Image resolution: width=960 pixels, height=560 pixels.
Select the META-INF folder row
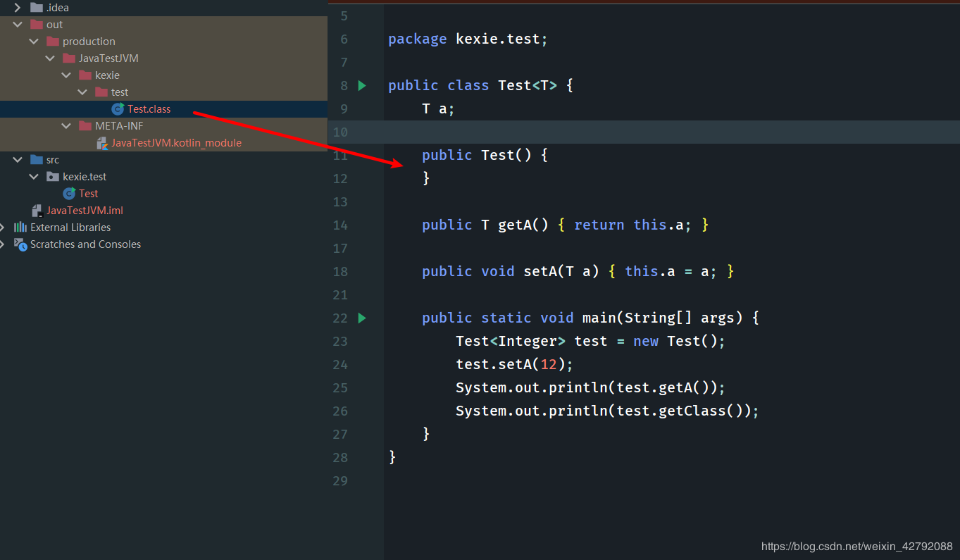pyautogui.click(x=163, y=126)
